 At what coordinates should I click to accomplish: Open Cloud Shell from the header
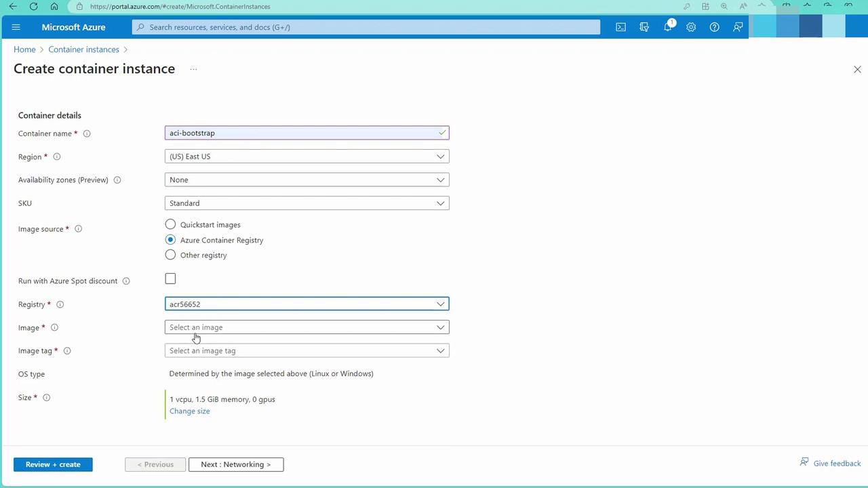(x=620, y=27)
